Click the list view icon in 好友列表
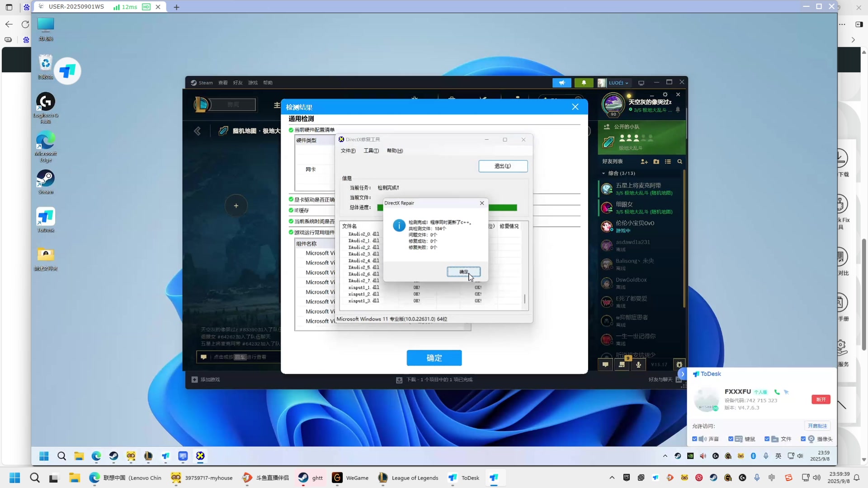Viewport: 868px width, 488px height. click(x=668, y=161)
